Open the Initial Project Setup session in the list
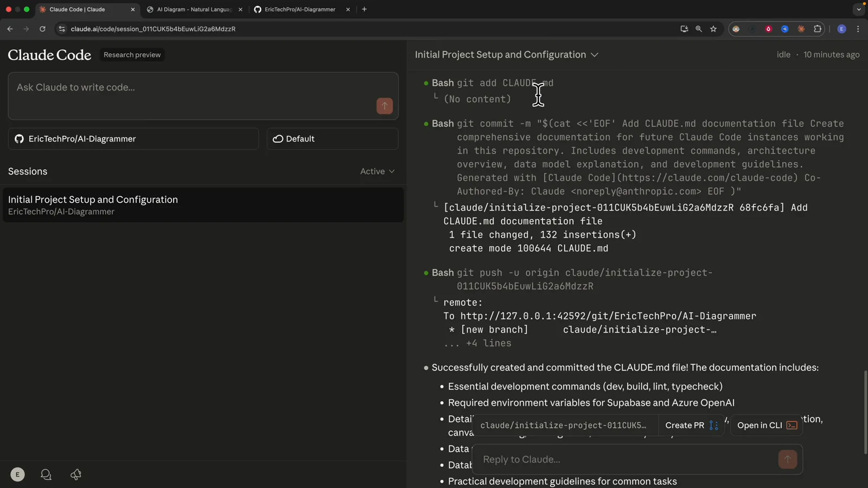 click(203, 205)
